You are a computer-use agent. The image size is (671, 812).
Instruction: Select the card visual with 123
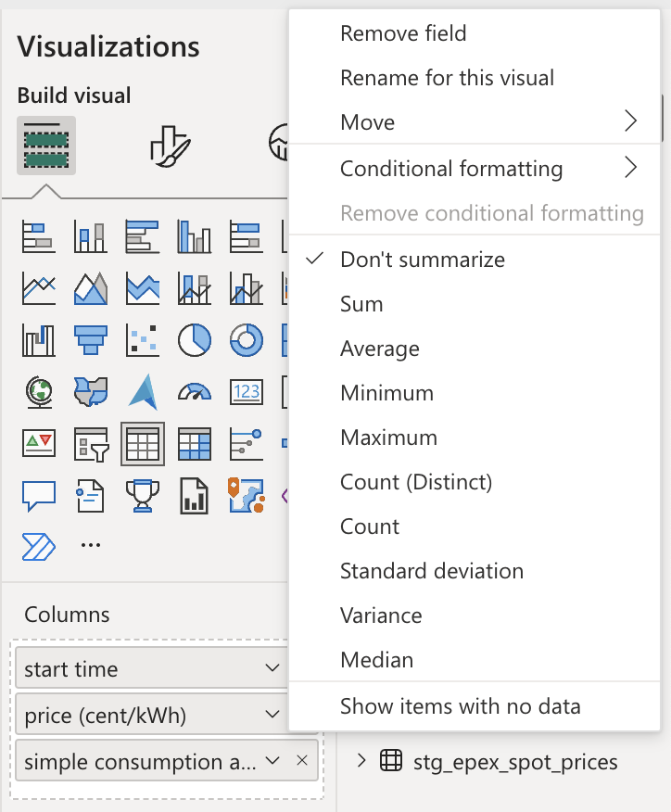(x=246, y=391)
